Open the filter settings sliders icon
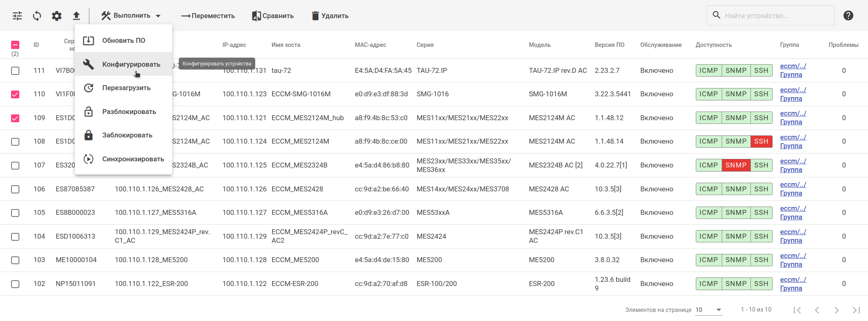The image size is (868, 321). pyautogui.click(x=17, y=16)
